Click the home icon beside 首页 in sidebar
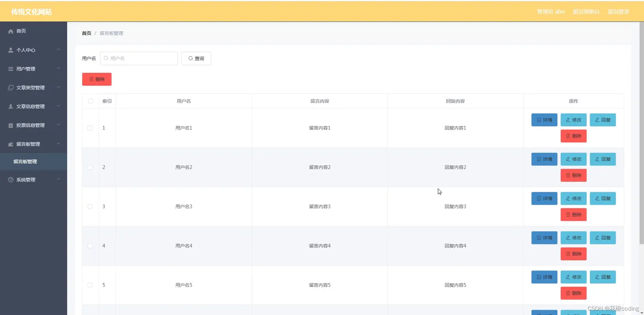 click(x=11, y=31)
